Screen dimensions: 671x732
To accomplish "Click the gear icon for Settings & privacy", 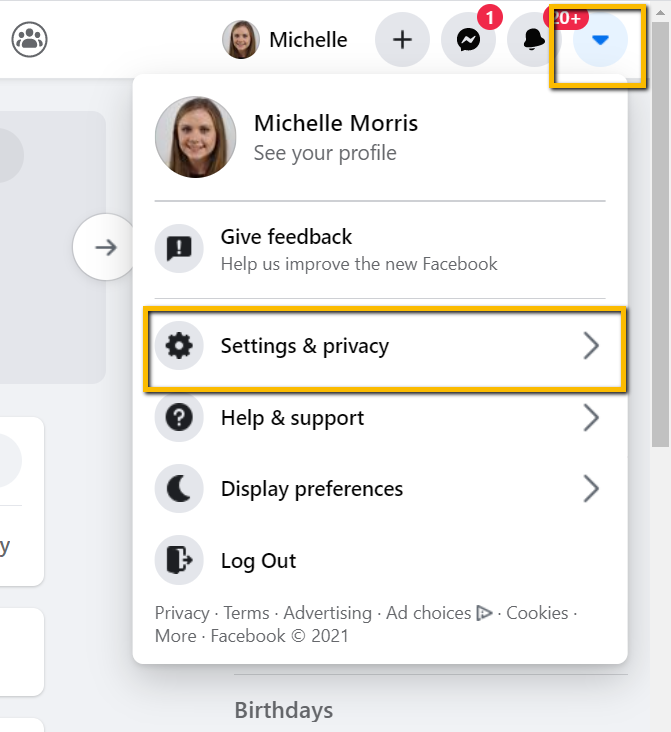I will pyautogui.click(x=179, y=346).
